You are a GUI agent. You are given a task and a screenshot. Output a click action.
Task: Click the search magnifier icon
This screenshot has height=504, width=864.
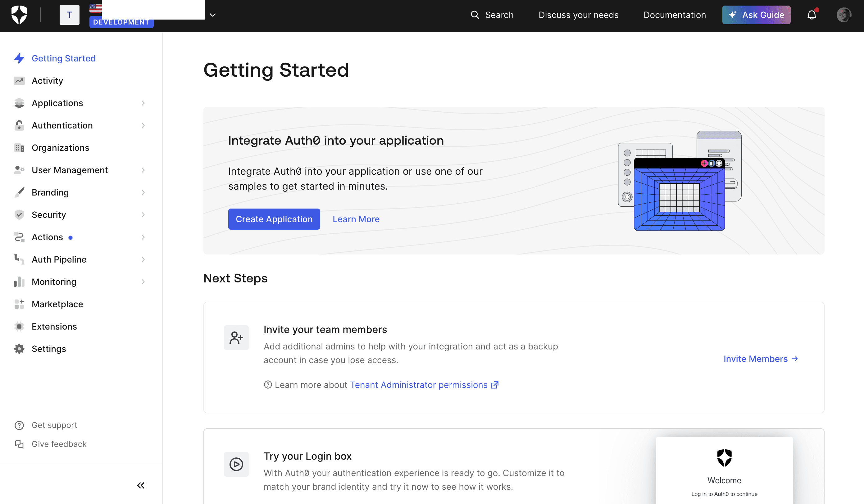coord(475,15)
